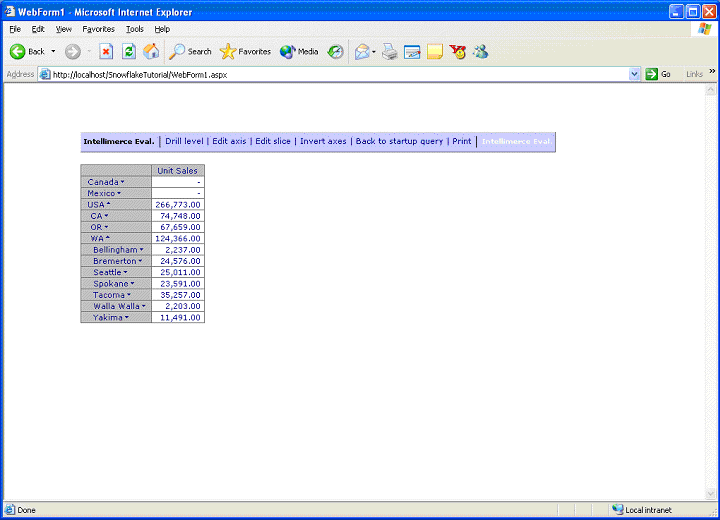This screenshot has width=720, height=520.
Task: Open the Tools menu
Action: (135, 29)
